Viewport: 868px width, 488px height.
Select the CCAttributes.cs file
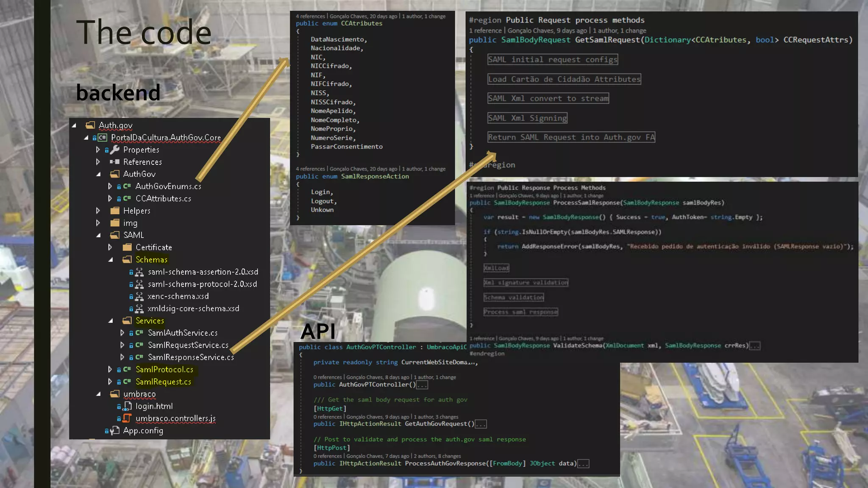coord(163,199)
